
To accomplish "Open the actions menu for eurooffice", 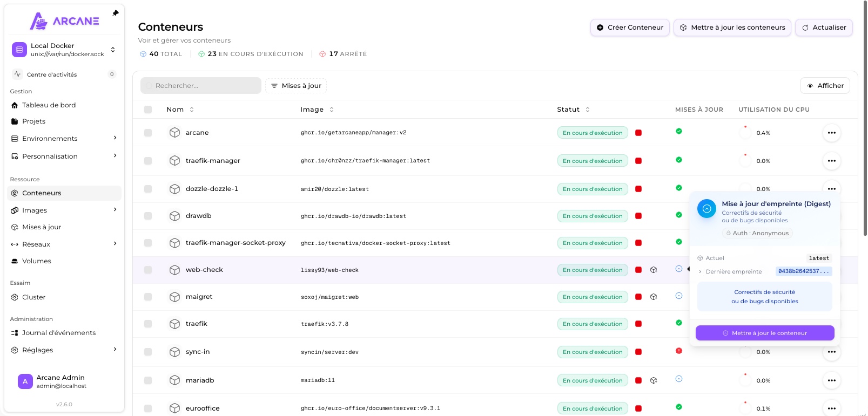I will 832,408.
